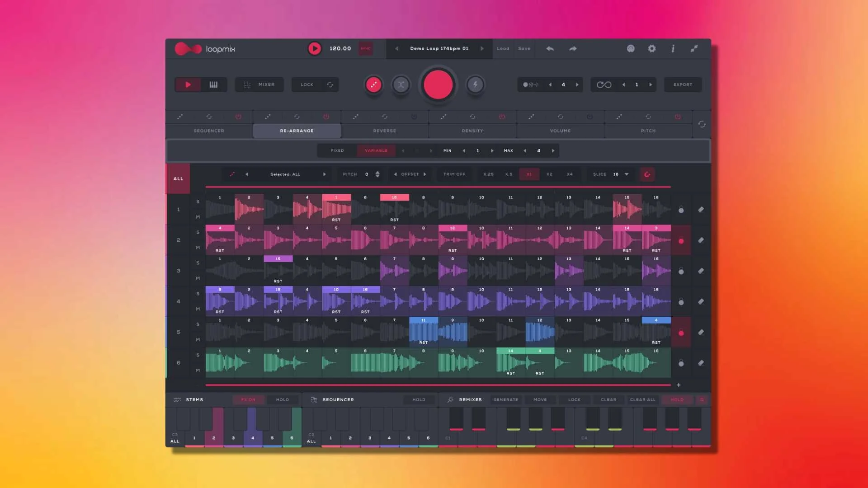Select the piano/keyboard mode icon

[x=214, y=84]
